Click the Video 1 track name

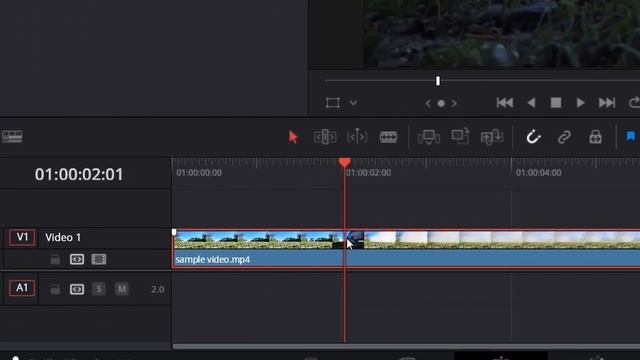pos(63,238)
